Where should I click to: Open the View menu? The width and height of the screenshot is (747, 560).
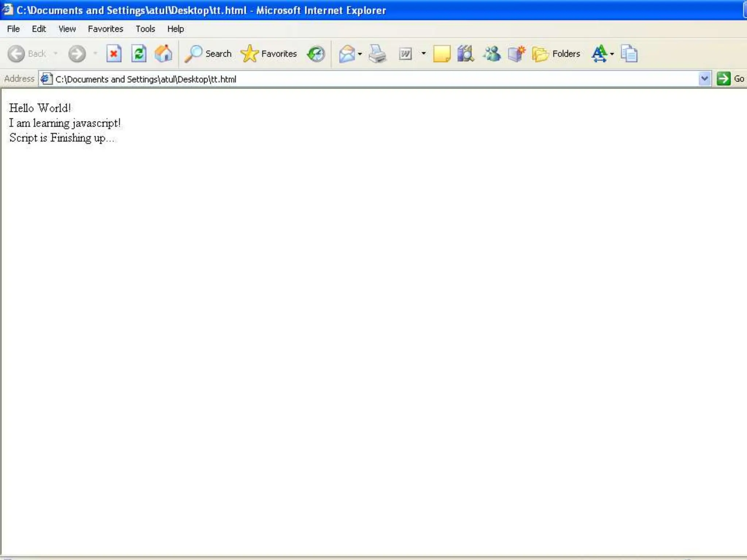(x=67, y=29)
